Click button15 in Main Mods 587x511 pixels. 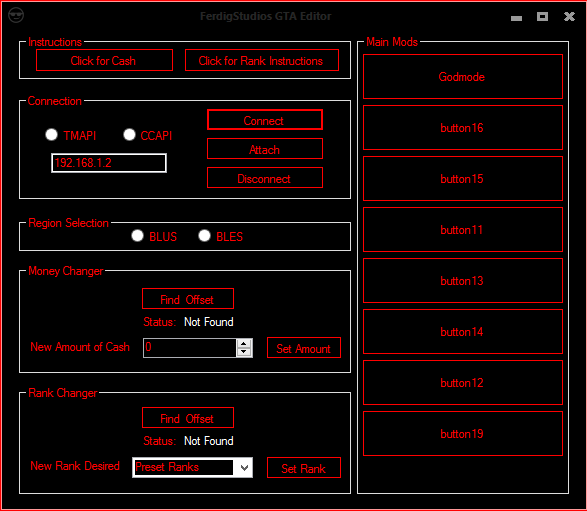tap(463, 179)
